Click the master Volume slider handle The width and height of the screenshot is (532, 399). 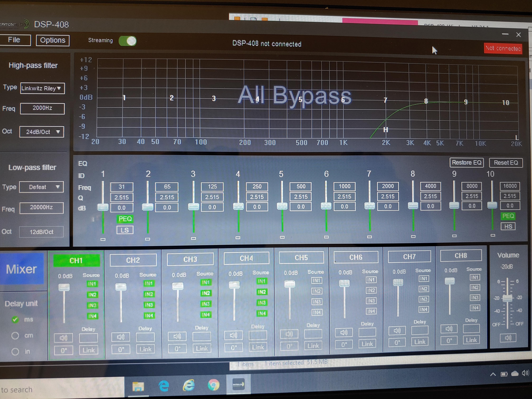tap(507, 298)
